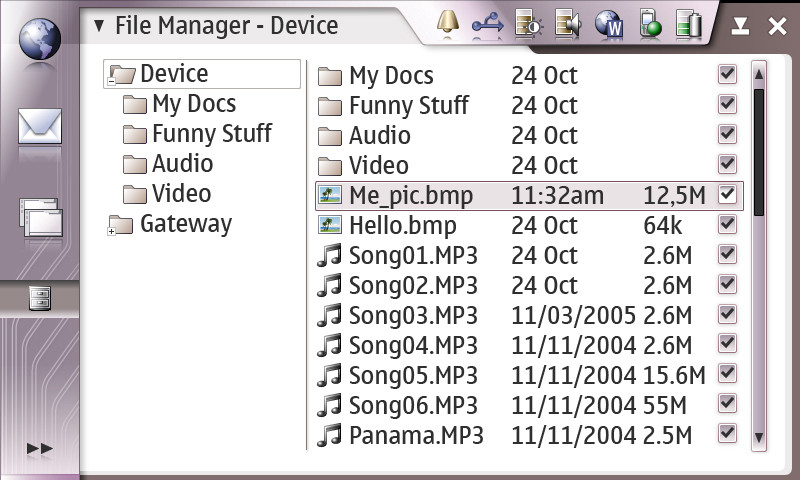The height and width of the screenshot is (480, 800).
Task: Expand the Gateway tree node
Action: pyautogui.click(x=113, y=231)
